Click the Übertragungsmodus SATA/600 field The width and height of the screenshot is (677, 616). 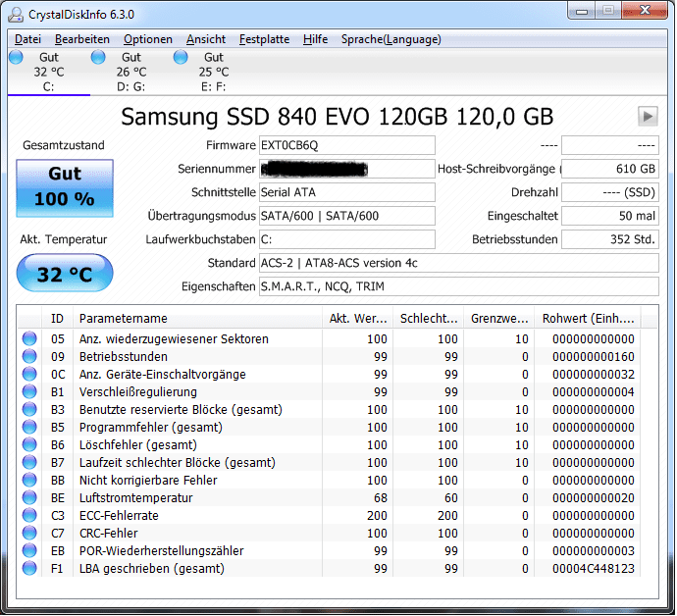point(346,216)
